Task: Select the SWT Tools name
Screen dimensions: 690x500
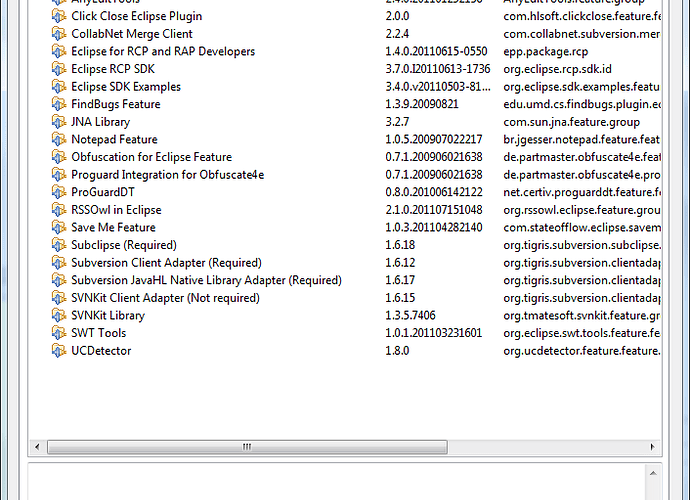Action: (x=99, y=333)
